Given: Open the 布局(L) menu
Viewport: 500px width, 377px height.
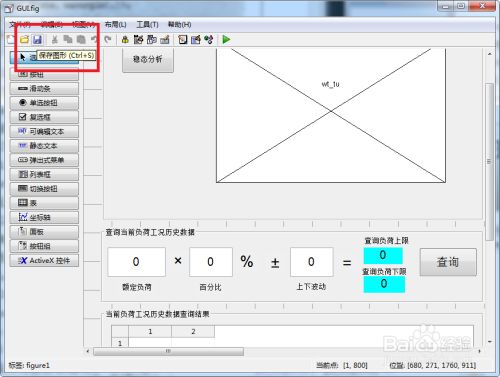Looking at the screenshot, I should click(115, 24).
